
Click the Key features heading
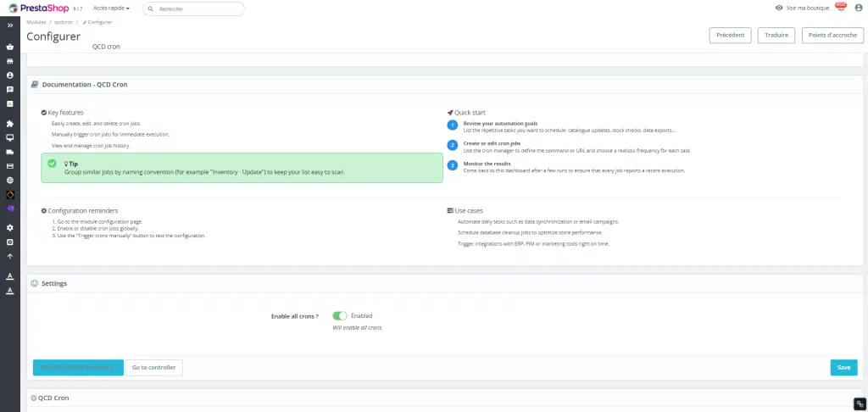tap(65, 113)
